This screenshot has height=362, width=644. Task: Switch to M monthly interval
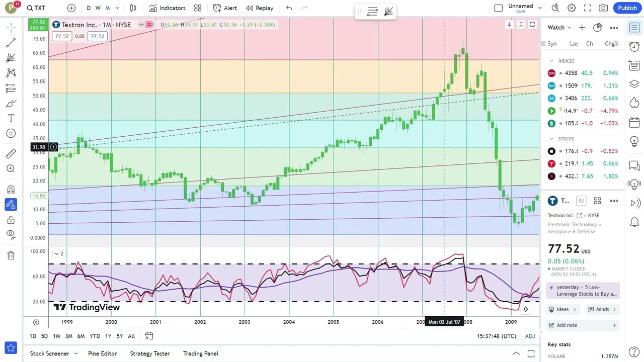click(107, 8)
